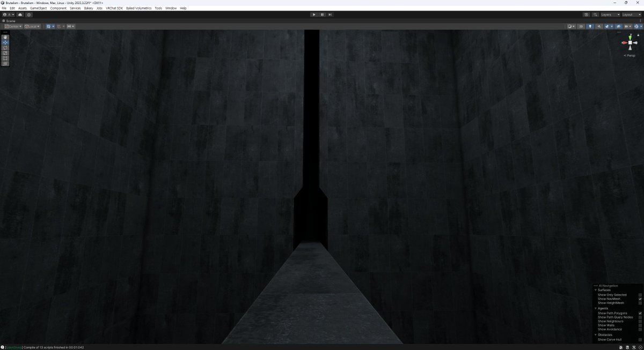Select the Scale tool
The height and width of the screenshot is (350, 644).
tap(5, 53)
